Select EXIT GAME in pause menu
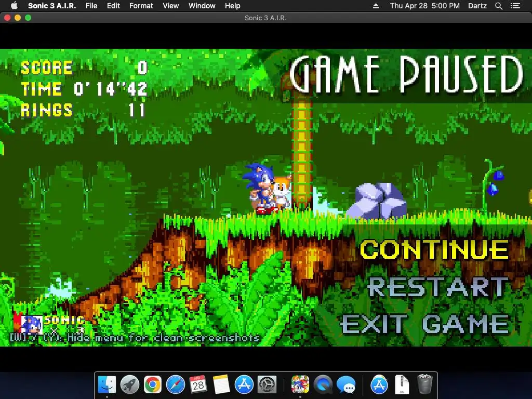The height and width of the screenshot is (399, 532). coord(425,324)
